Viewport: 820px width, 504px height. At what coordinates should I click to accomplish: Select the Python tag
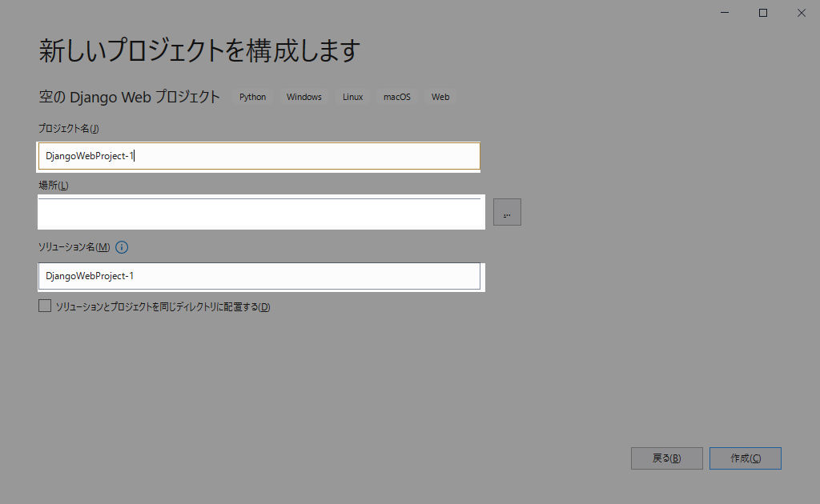[x=252, y=97]
